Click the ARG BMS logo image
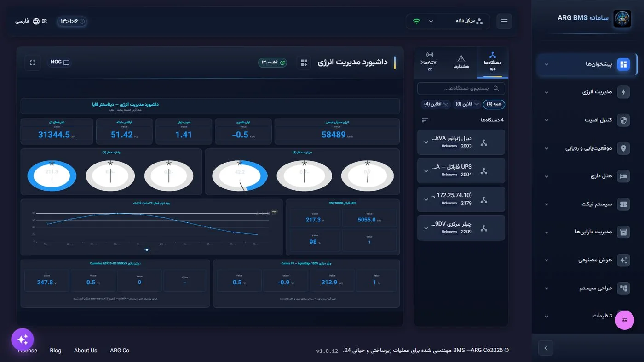This screenshot has width=644, height=362. click(x=622, y=19)
